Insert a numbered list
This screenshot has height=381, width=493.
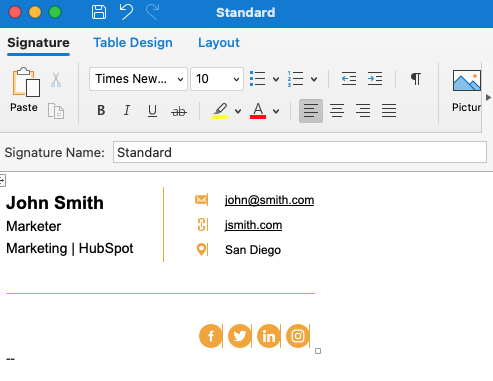pos(296,79)
